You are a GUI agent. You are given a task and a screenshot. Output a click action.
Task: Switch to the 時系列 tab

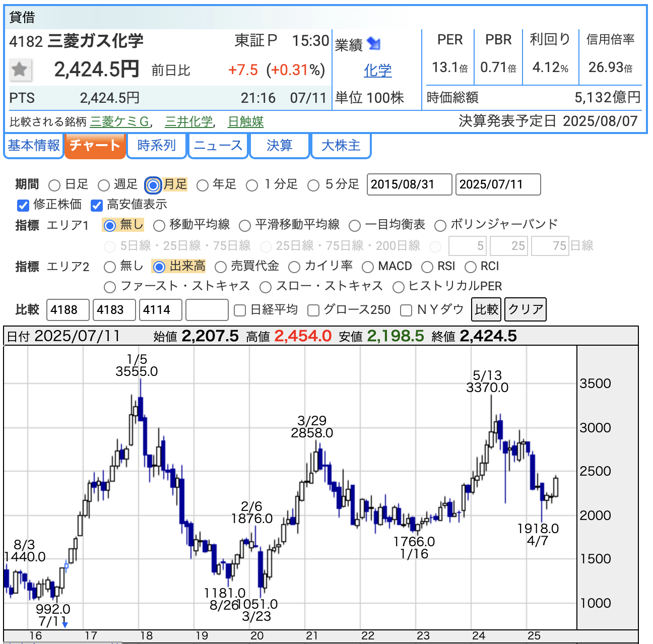pos(157,146)
